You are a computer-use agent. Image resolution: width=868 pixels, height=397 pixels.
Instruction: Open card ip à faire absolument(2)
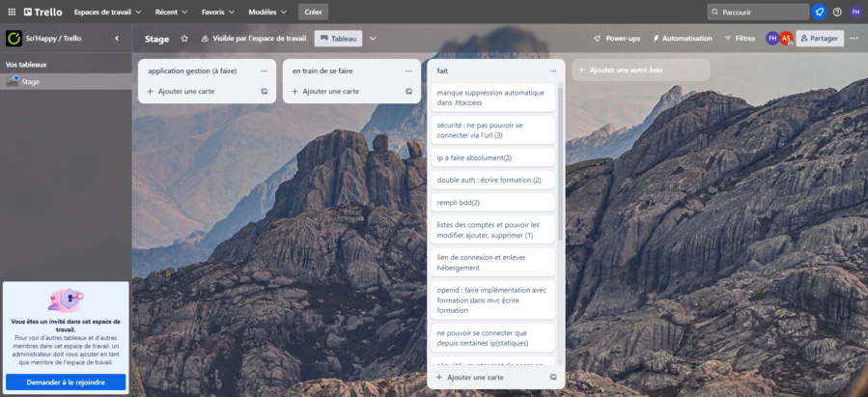492,157
